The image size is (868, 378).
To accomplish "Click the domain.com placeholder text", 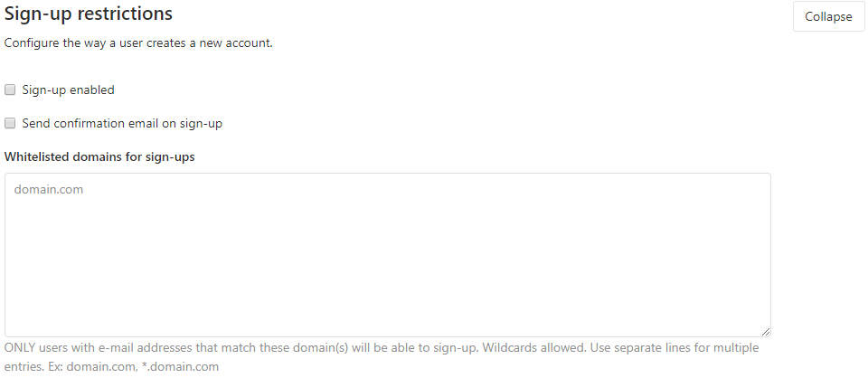I will (x=49, y=189).
